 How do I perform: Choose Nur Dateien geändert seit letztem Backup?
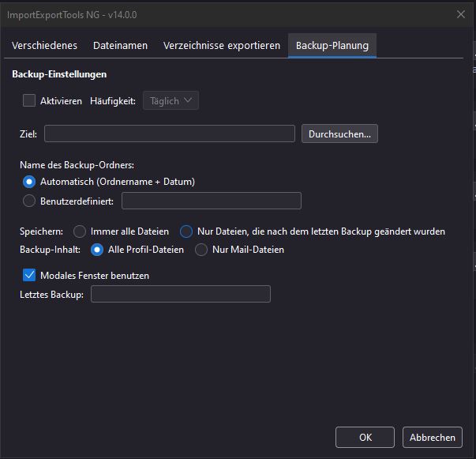(186, 231)
